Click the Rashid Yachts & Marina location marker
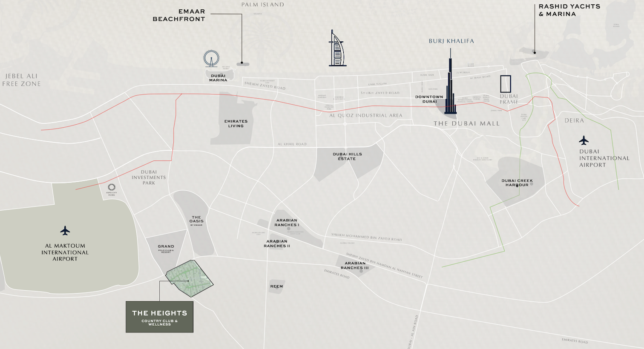This screenshot has width=644, height=349. click(535, 52)
